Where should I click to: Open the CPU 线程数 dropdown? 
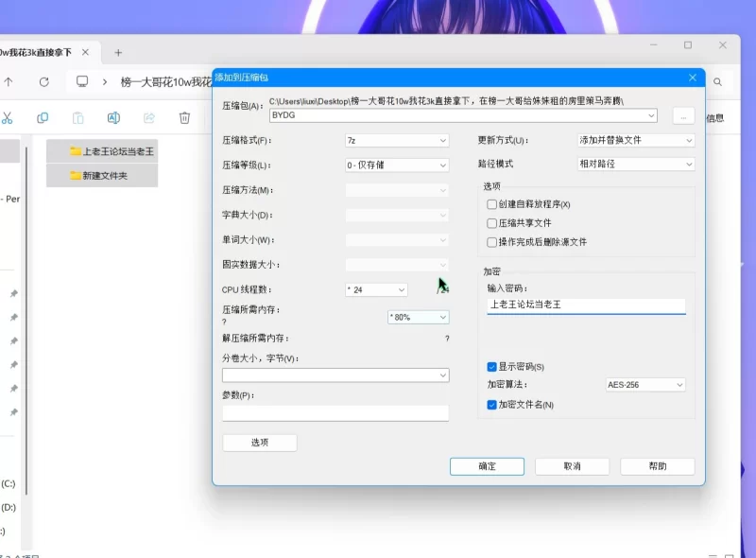click(x=376, y=289)
